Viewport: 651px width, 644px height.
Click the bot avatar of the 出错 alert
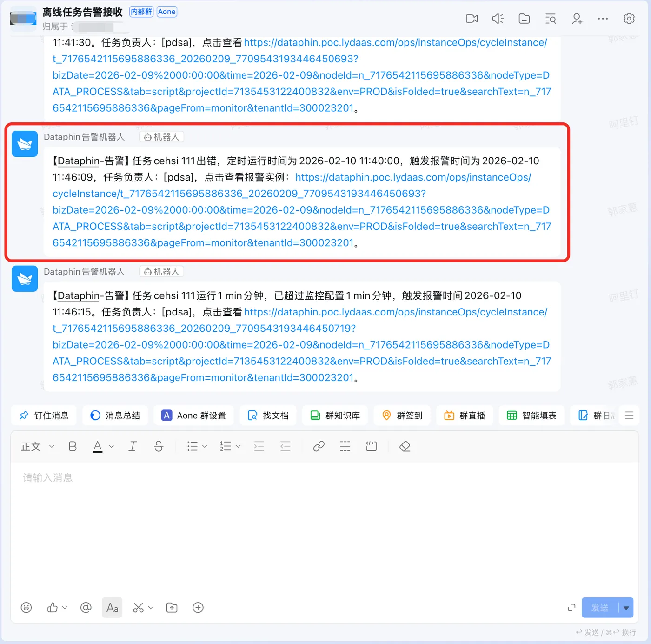click(x=25, y=144)
